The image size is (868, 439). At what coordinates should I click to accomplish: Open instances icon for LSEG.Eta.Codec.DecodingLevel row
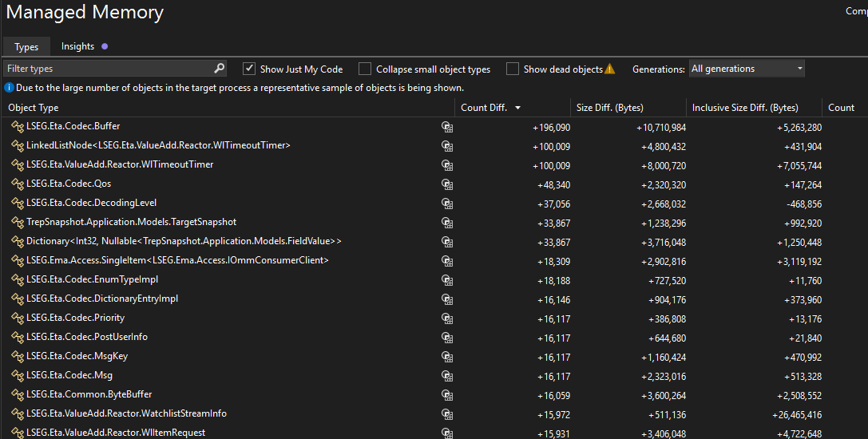coord(447,204)
